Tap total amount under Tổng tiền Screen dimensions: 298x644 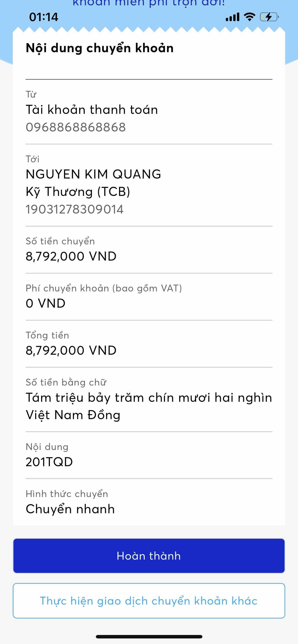click(71, 350)
